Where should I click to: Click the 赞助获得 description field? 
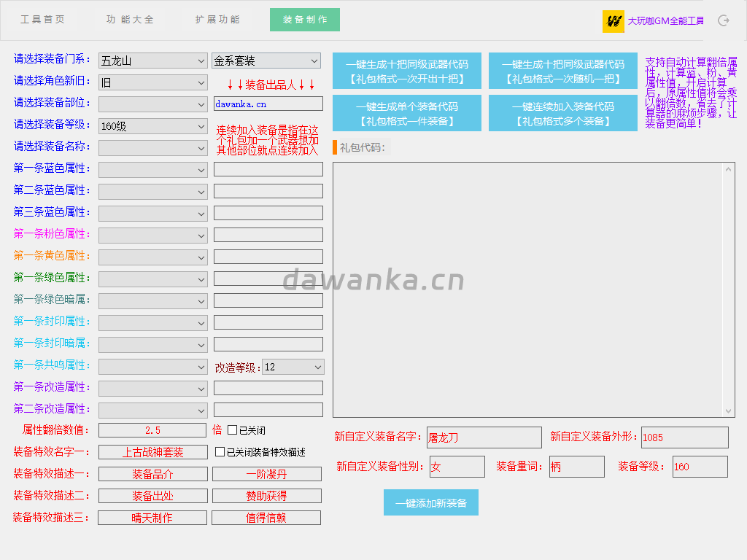tap(267, 496)
